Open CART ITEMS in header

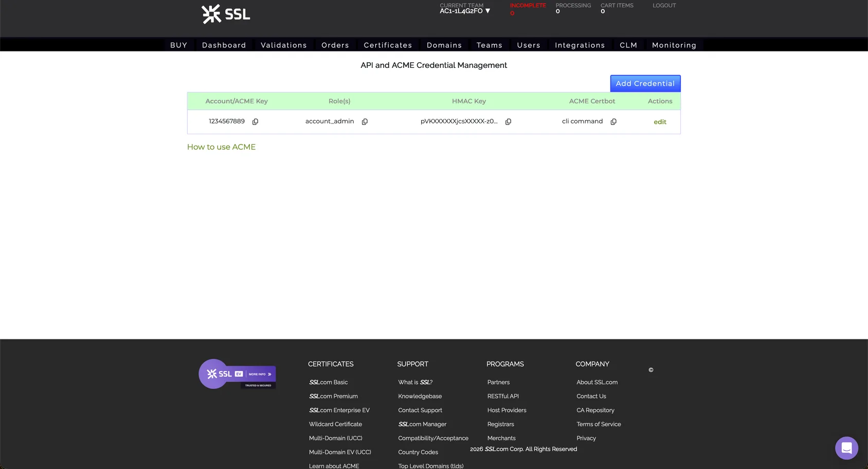pyautogui.click(x=617, y=8)
